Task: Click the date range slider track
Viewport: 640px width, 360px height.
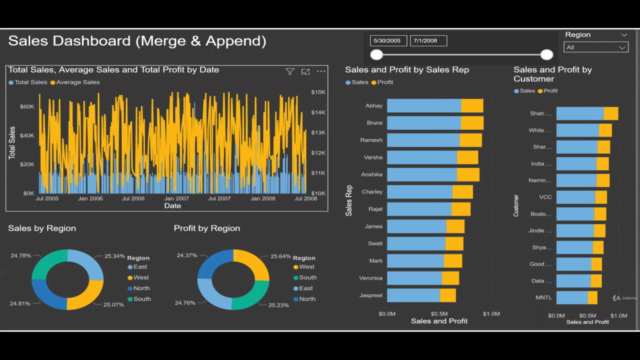Action: coord(461,54)
